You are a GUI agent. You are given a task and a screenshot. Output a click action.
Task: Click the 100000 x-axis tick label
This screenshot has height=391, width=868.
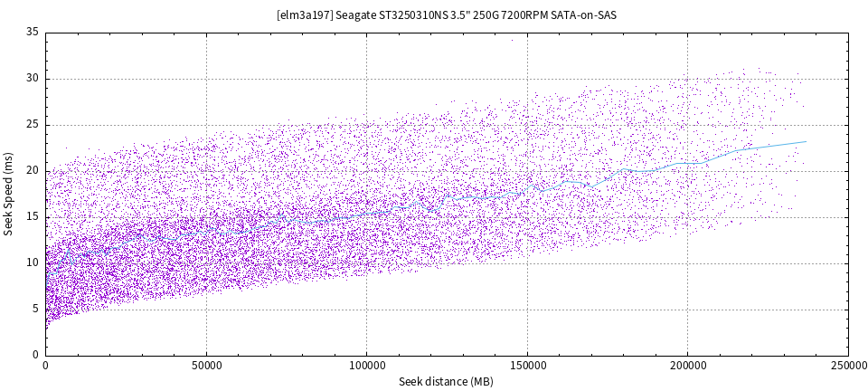tap(366, 366)
